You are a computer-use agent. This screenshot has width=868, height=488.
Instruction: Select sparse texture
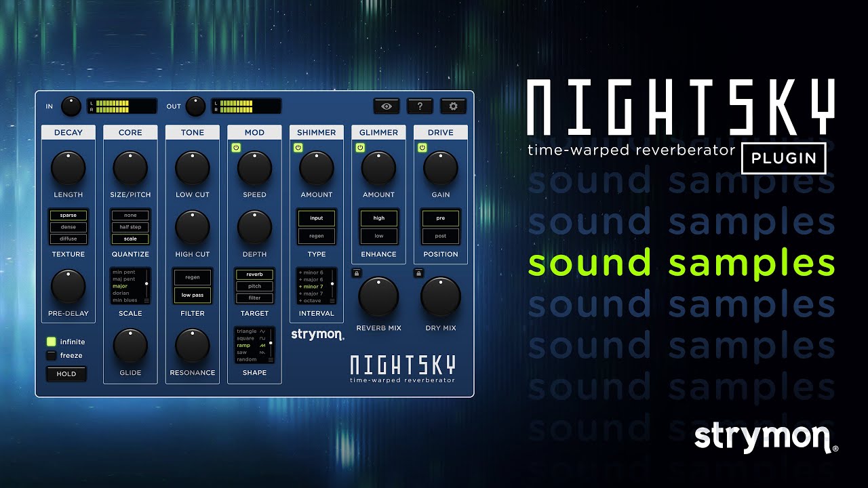(x=68, y=216)
